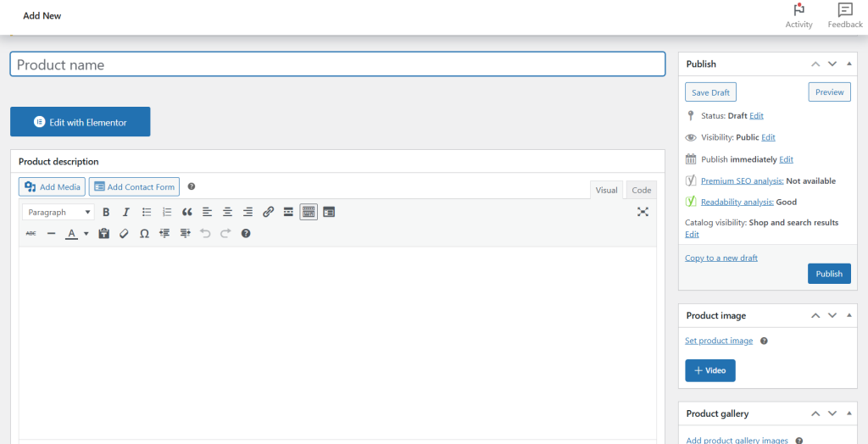Edit the catalog visibility
This screenshot has width=868, height=444.
(x=692, y=234)
